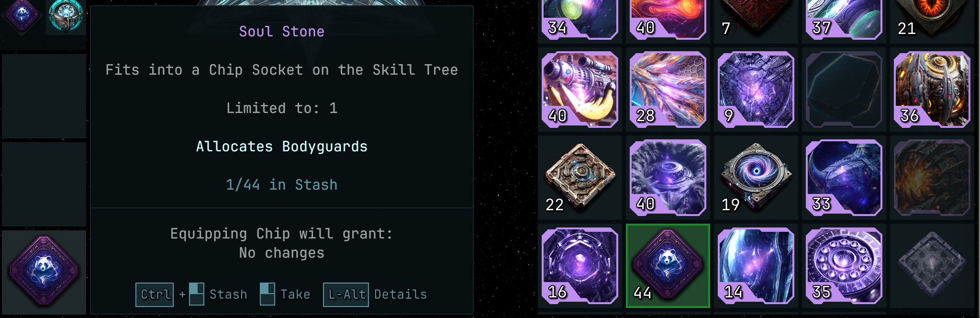The height and width of the screenshot is (318, 980).
Task: Select the panda Soul Stone stacked 44
Action: (x=668, y=266)
